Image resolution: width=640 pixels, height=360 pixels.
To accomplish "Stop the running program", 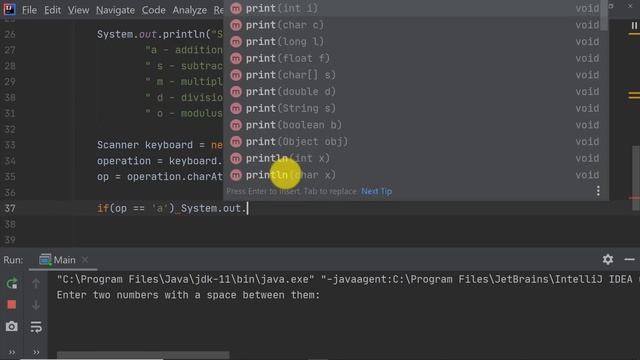I will tap(11, 304).
